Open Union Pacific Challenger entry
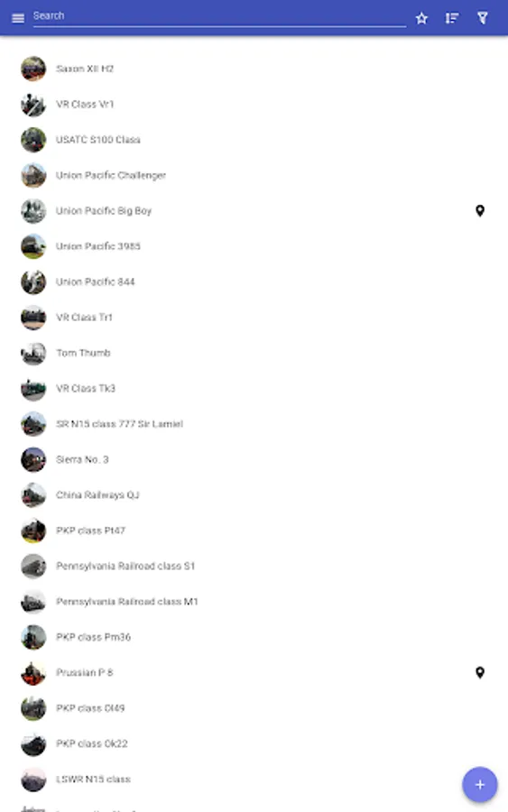This screenshot has height=812, width=508. (x=254, y=176)
